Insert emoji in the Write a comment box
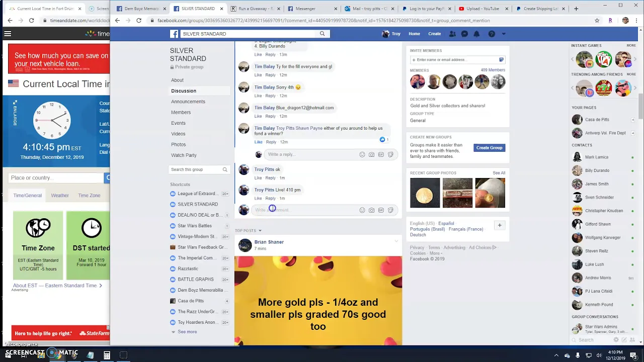644x362 pixels. [362, 210]
